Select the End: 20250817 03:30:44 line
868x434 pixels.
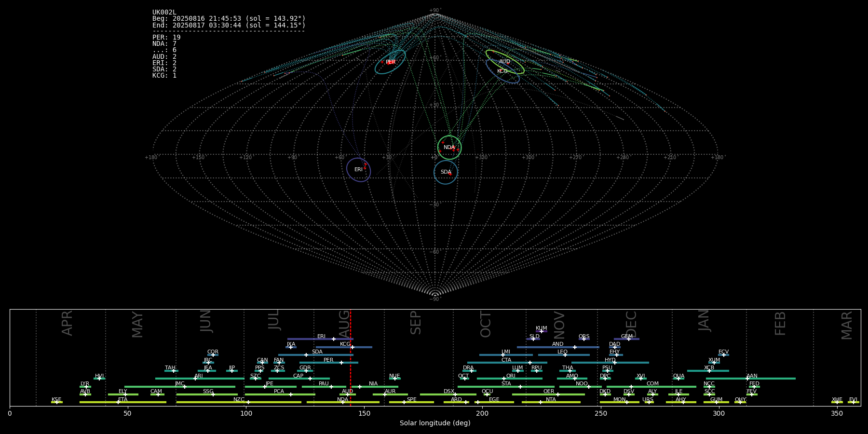coord(229,25)
